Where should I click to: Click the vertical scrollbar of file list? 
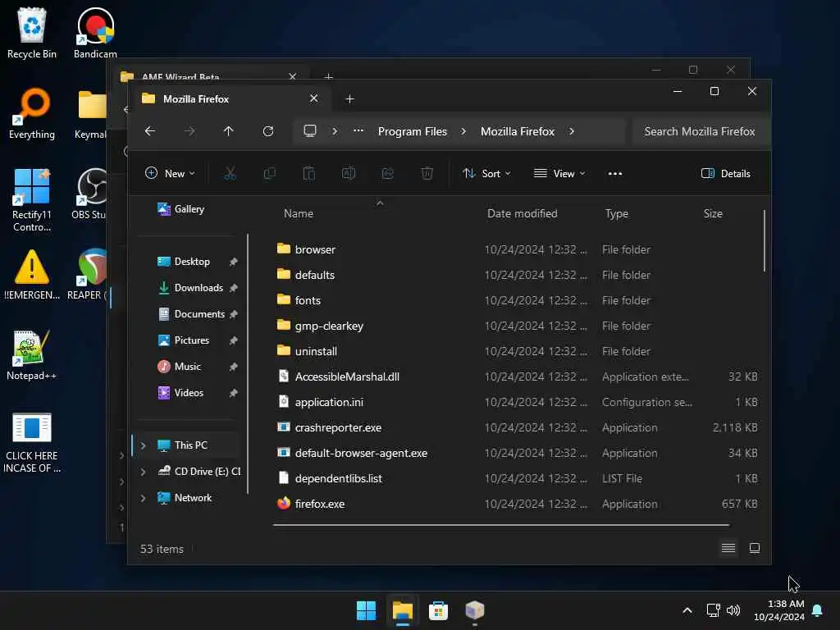(764, 240)
